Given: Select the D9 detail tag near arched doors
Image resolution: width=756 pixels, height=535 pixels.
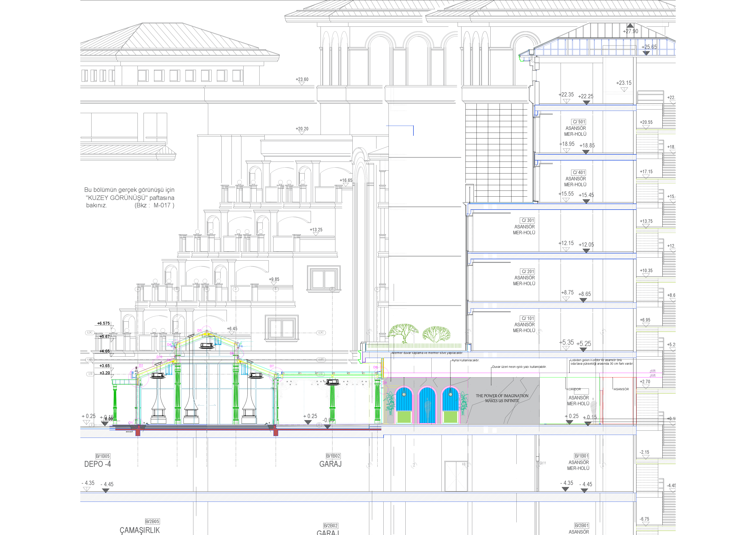Looking at the screenshot, I should coord(385,383).
